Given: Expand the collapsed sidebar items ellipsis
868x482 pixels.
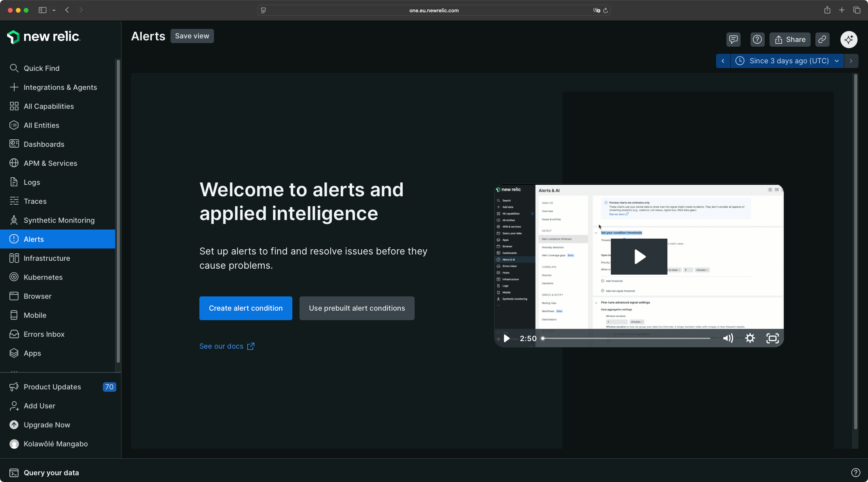Looking at the screenshot, I should click(14, 372).
